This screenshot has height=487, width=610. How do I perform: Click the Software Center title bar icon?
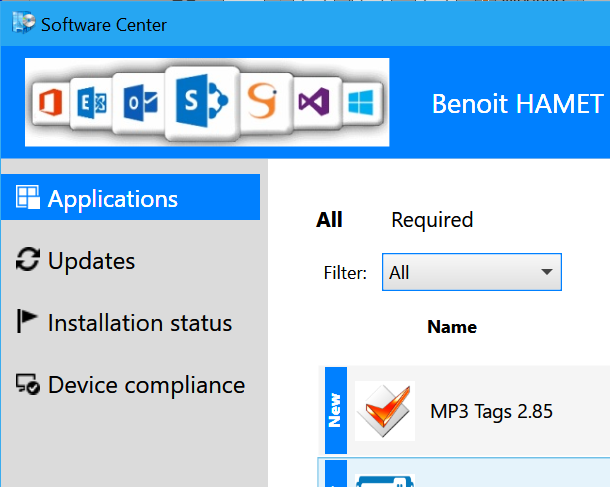point(21,23)
